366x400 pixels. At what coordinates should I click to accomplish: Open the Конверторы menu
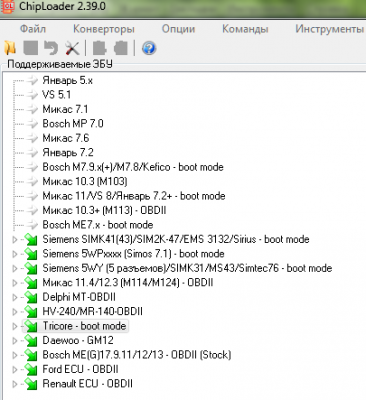point(104,29)
